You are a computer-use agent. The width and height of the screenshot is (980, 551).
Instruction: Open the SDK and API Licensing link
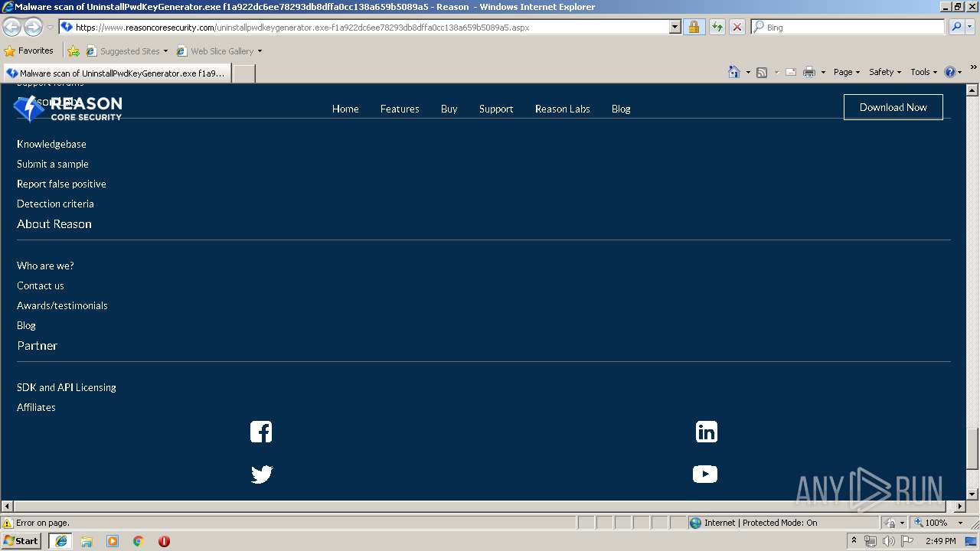pyautogui.click(x=67, y=387)
